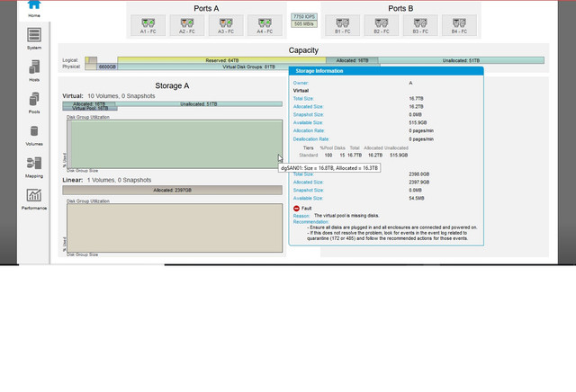Select port A3 - FC icon
Viewport: 576px width, 392px height.
pos(226,23)
